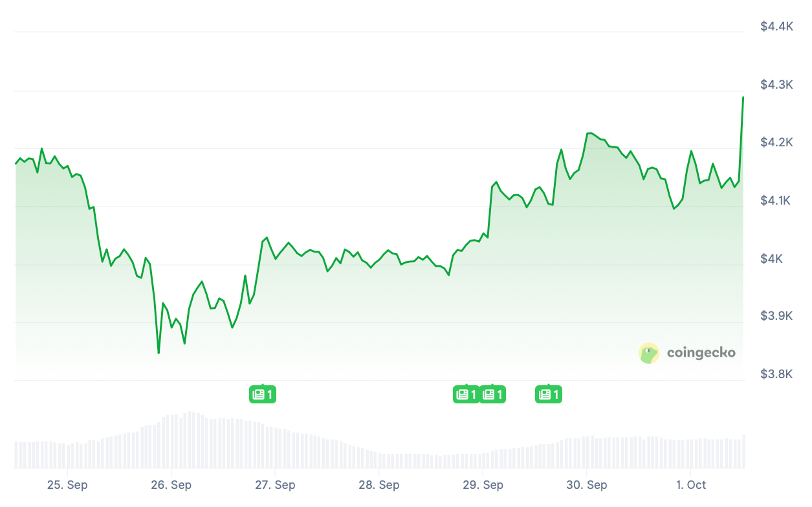
Task: Select the $3.9K price axis label
Action: [x=775, y=316]
